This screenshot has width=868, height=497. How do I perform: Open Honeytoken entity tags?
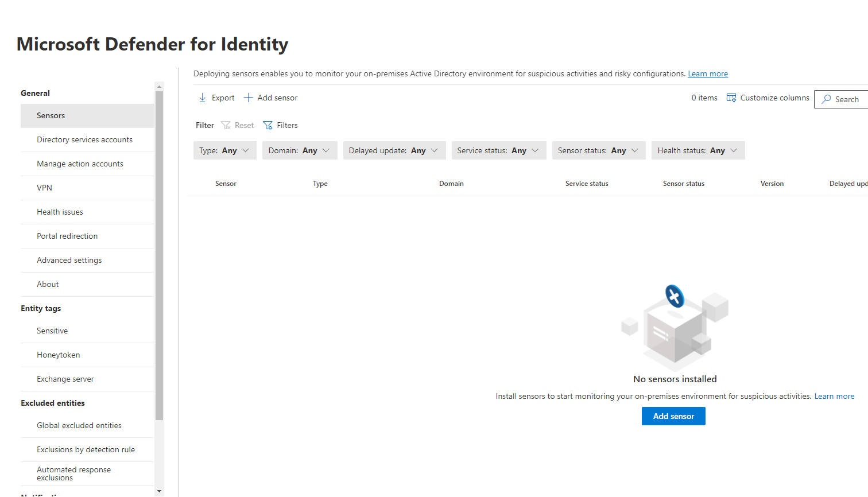point(87,355)
